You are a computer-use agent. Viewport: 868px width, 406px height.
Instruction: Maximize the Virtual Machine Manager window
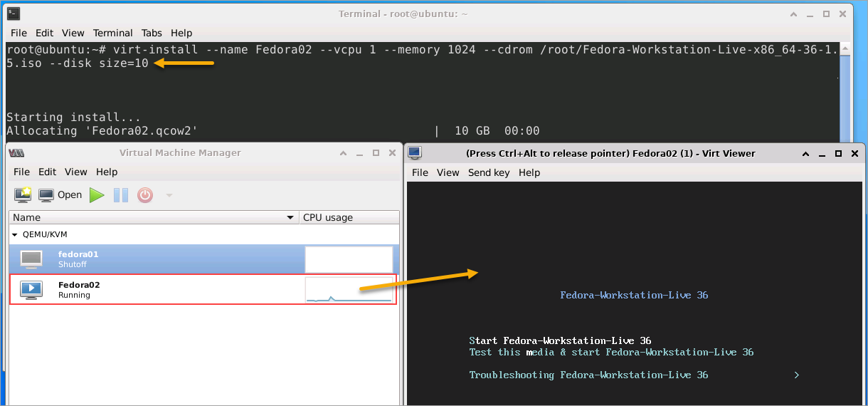tap(376, 152)
